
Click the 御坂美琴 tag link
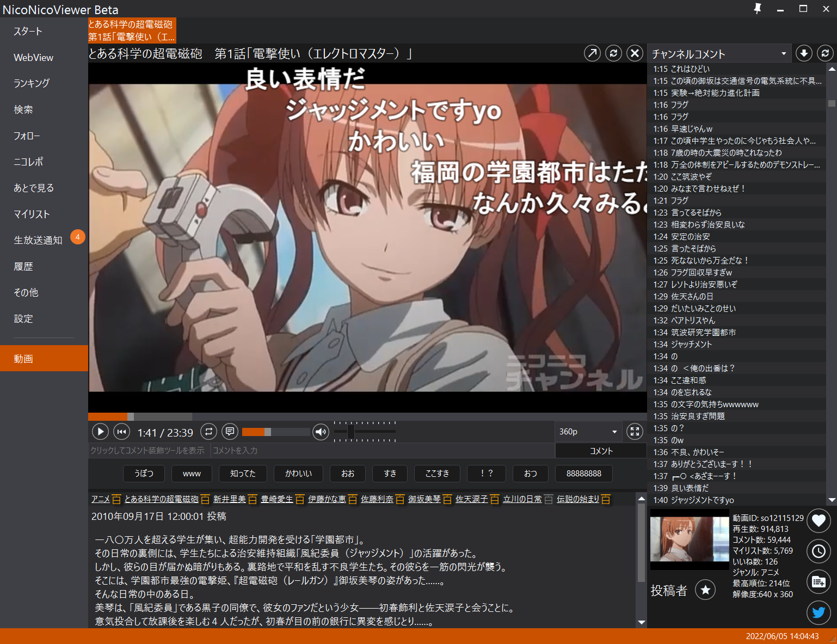[424, 499]
